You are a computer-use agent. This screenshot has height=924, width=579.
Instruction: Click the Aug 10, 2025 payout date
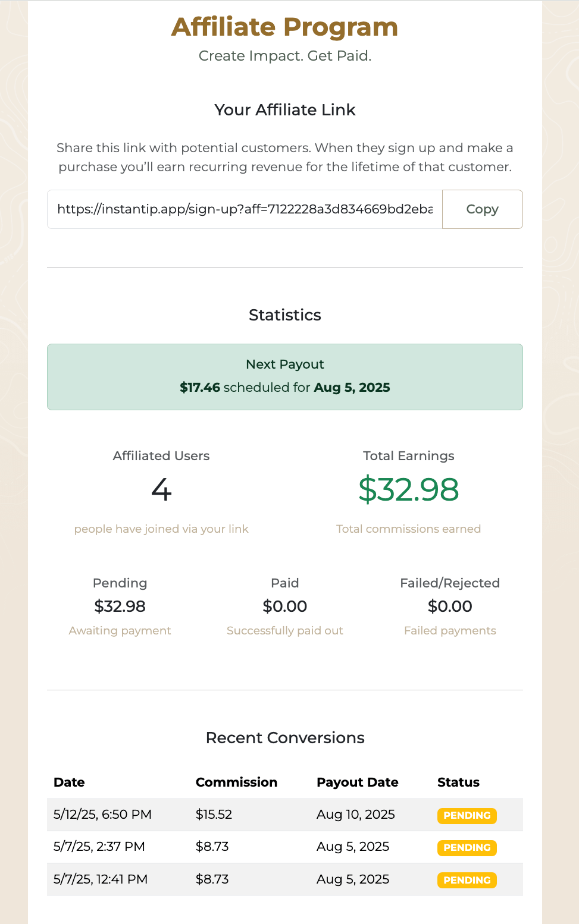coord(356,815)
